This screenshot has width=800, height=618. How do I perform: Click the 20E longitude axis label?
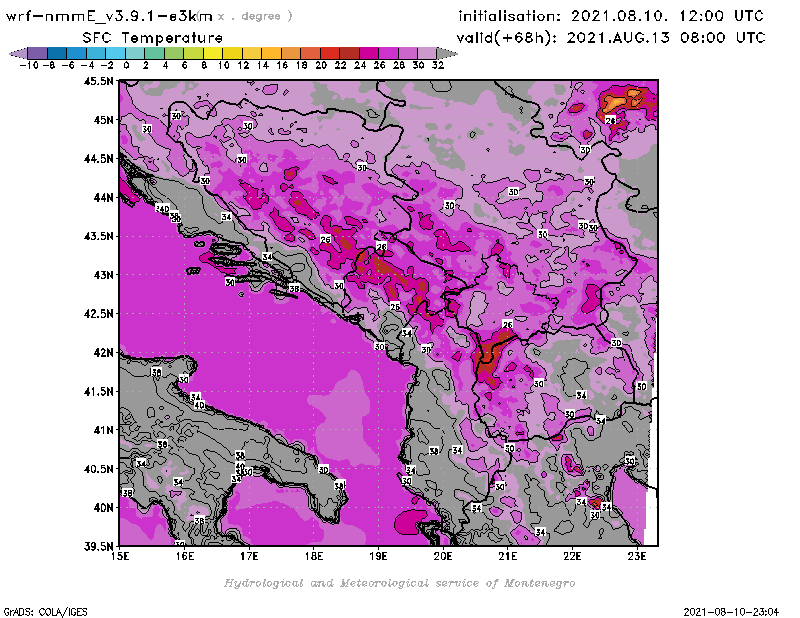pyautogui.click(x=443, y=556)
